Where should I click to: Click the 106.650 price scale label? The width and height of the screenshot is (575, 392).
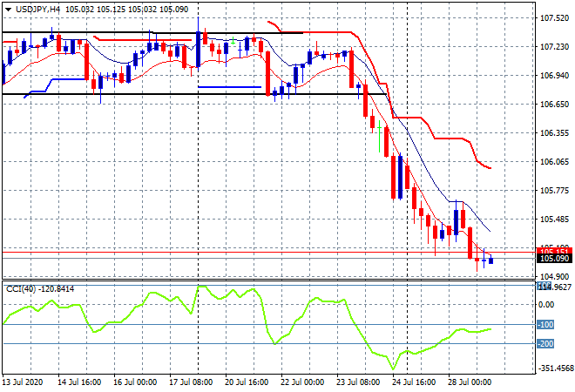point(554,105)
